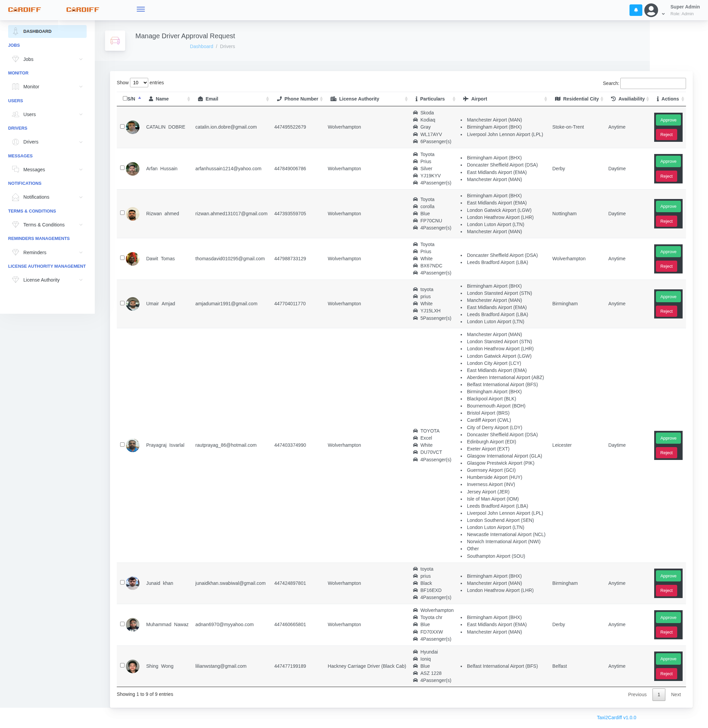Click inside the Search input field
Image resolution: width=708 pixels, height=728 pixels.
(653, 83)
